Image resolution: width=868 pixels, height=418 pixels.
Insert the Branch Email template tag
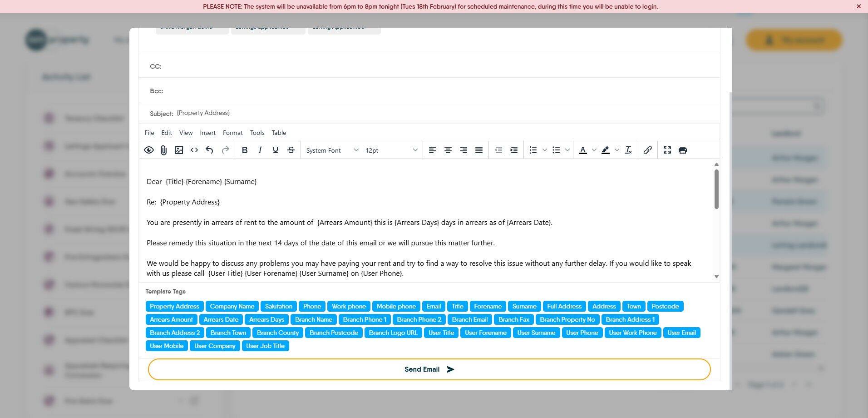(470, 320)
